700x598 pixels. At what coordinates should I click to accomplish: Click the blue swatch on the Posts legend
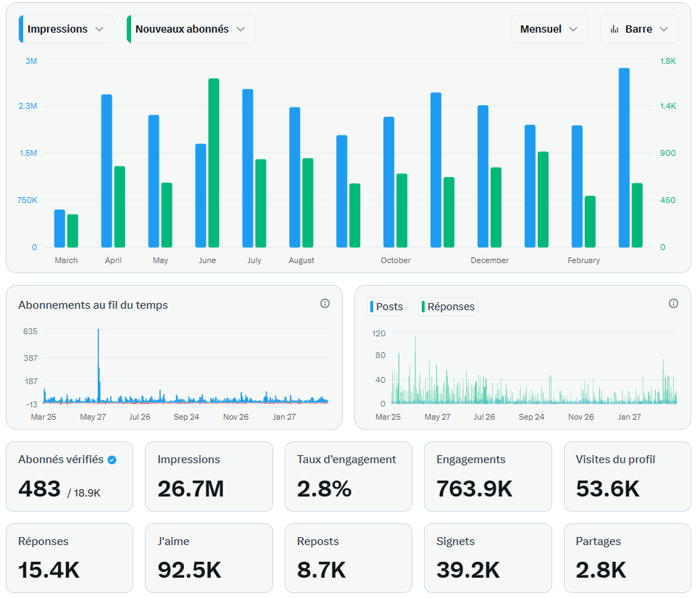pyautogui.click(x=372, y=307)
